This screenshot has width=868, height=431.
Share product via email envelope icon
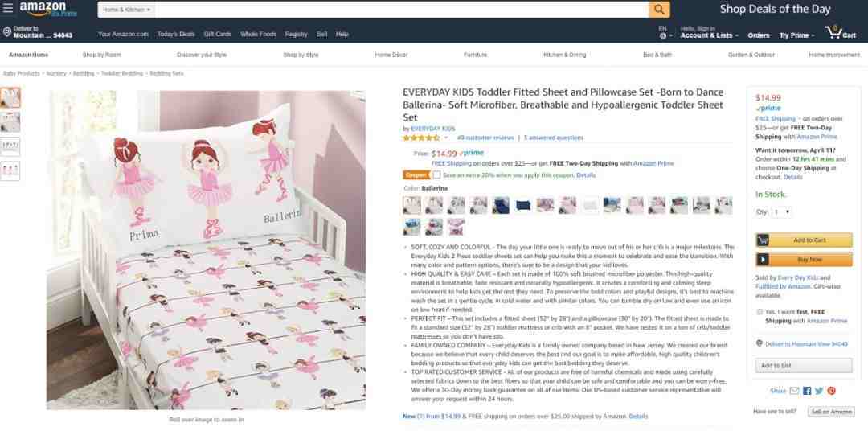794,391
